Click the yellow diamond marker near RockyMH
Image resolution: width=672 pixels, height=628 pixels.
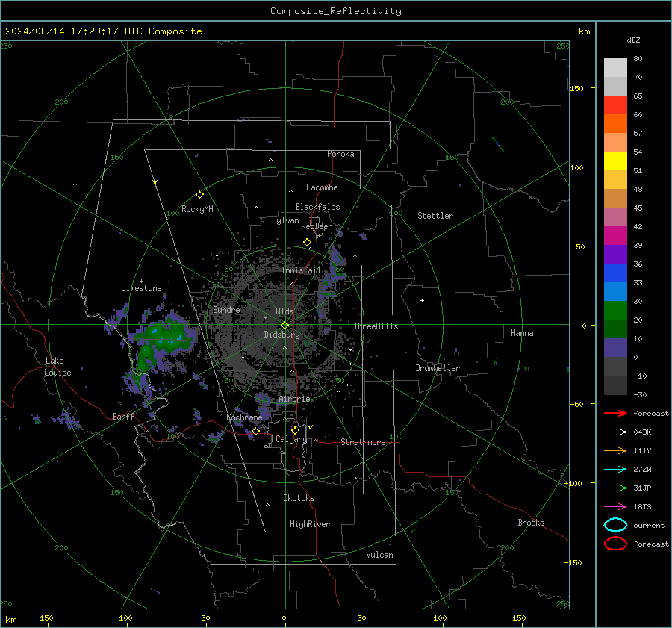(199, 195)
